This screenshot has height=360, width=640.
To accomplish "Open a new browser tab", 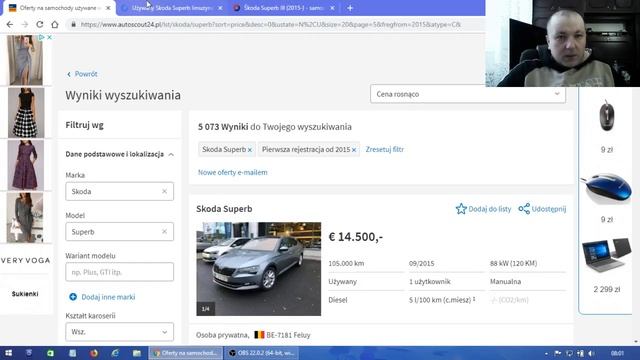I will click(x=350, y=8).
